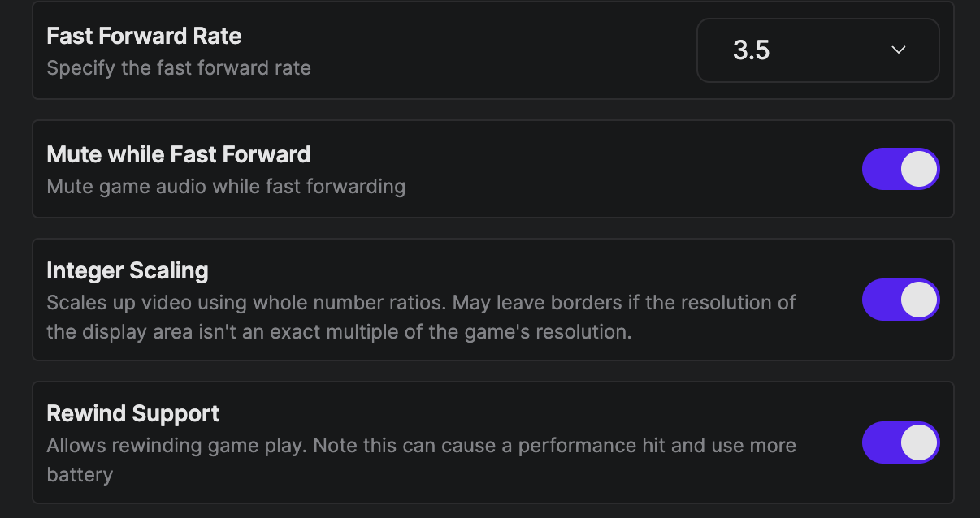Click the 3.5 value in rate box

(752, 50)
